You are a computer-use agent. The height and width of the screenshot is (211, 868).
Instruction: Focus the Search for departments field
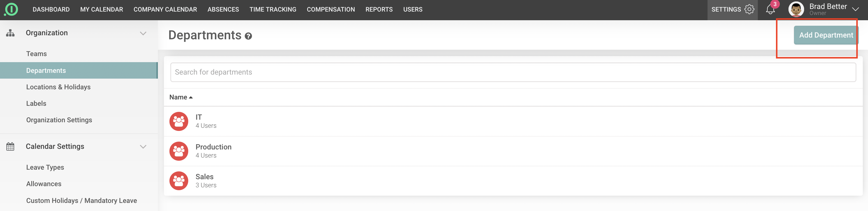pos(513,72)
